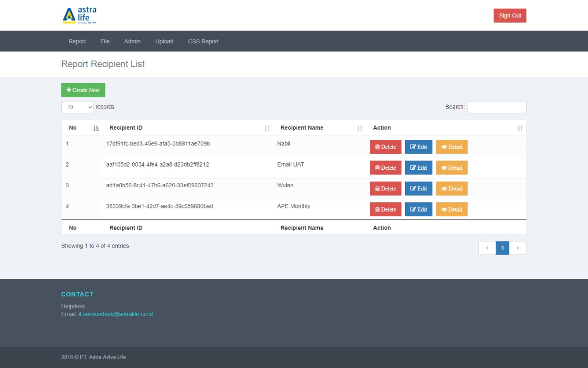Click the helpdesk email link
The width and height of the screenshot is (588, 368).
pyautogui.click(x=116, y=314)
